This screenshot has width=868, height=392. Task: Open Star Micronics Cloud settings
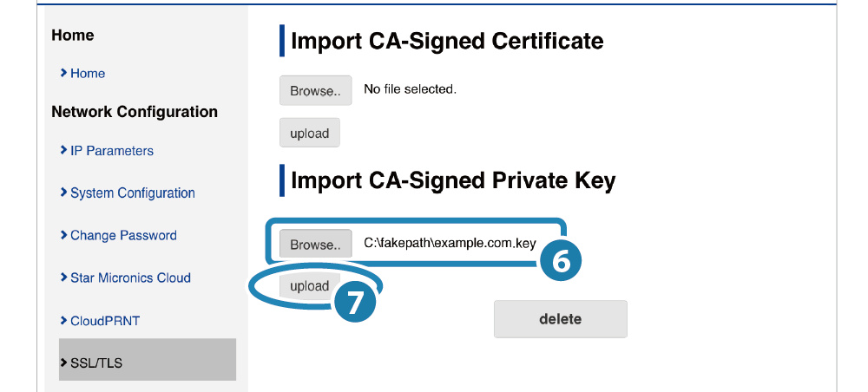coord(131,278)
